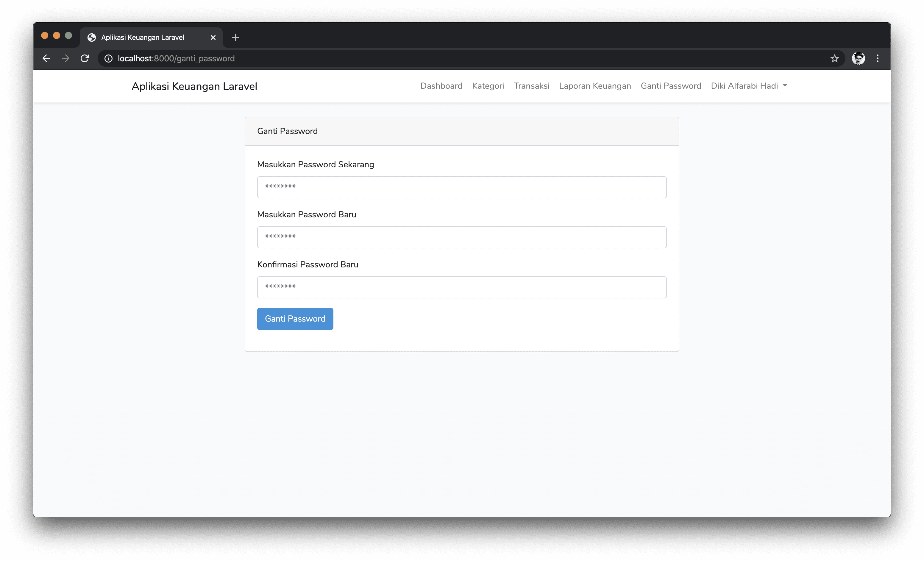Click the browser back arrow
This screenshot has height=561, width=924.
click(46, 58)
